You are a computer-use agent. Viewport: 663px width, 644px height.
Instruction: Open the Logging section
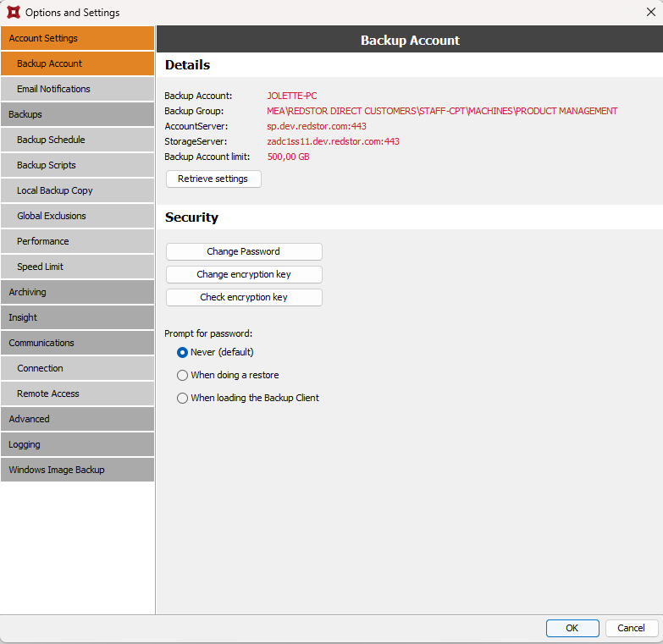point(77,444)
